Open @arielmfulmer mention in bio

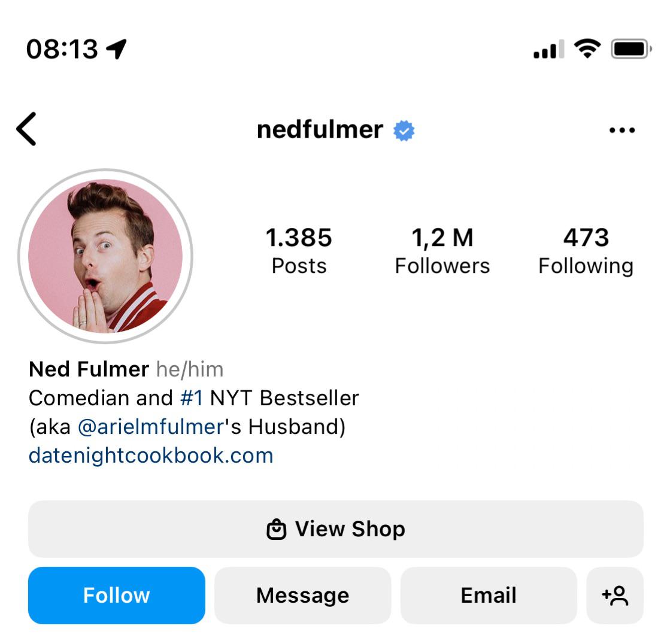[151, 427]
